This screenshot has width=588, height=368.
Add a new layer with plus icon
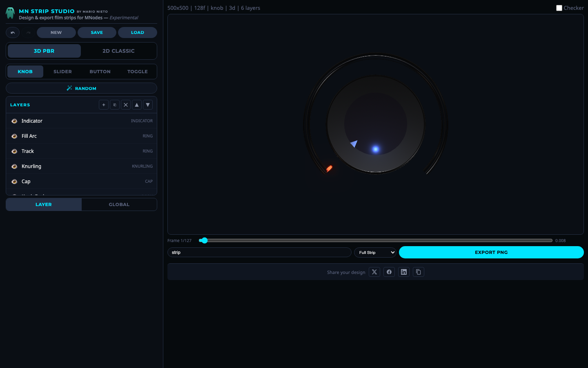pos(104,105)
